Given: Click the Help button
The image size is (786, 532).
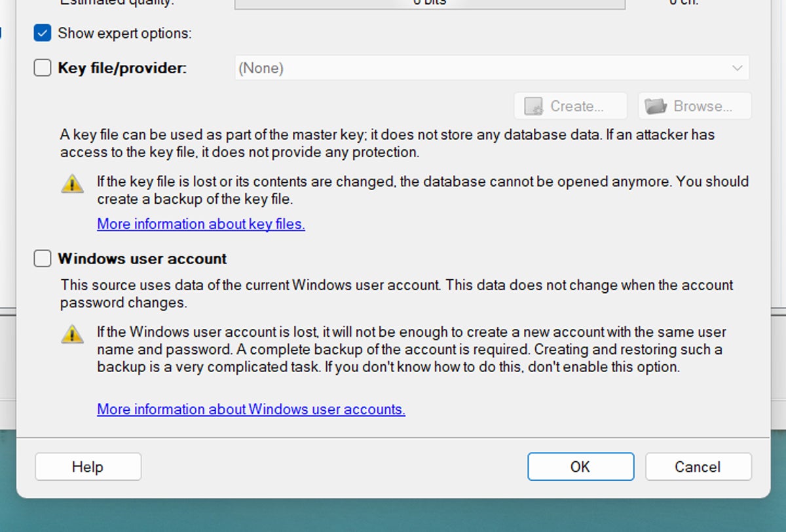Looking at the screenshot, I should 88,467.
